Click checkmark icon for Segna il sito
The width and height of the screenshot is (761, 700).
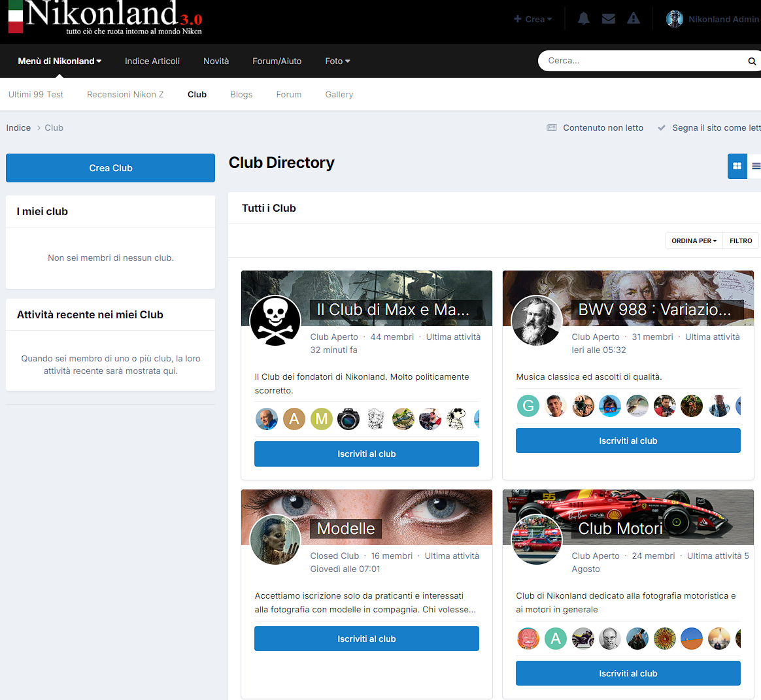[661, 127]
